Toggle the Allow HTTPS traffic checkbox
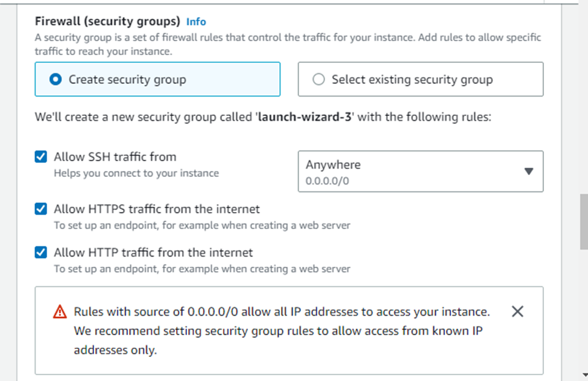This screenshot has height=381, width=588. 41,210
